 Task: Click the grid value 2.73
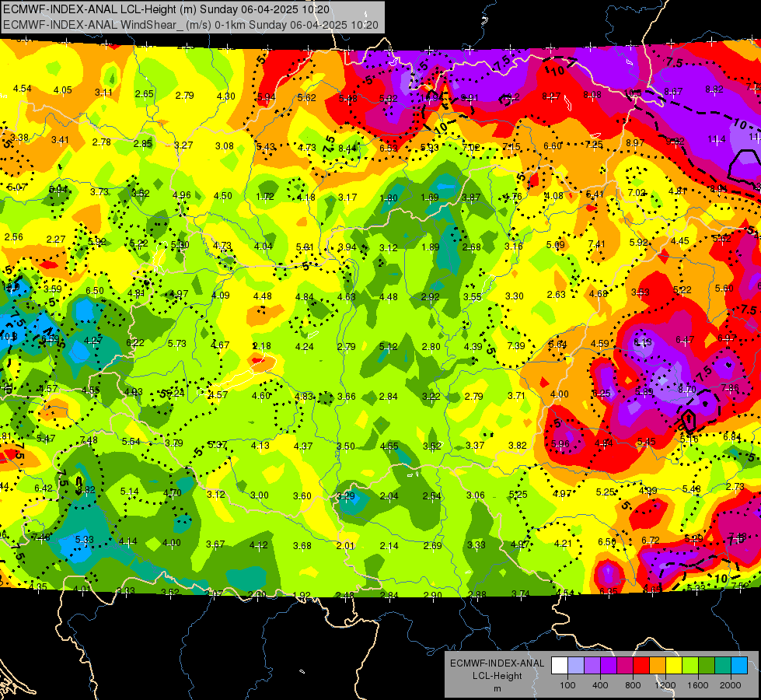736,486
